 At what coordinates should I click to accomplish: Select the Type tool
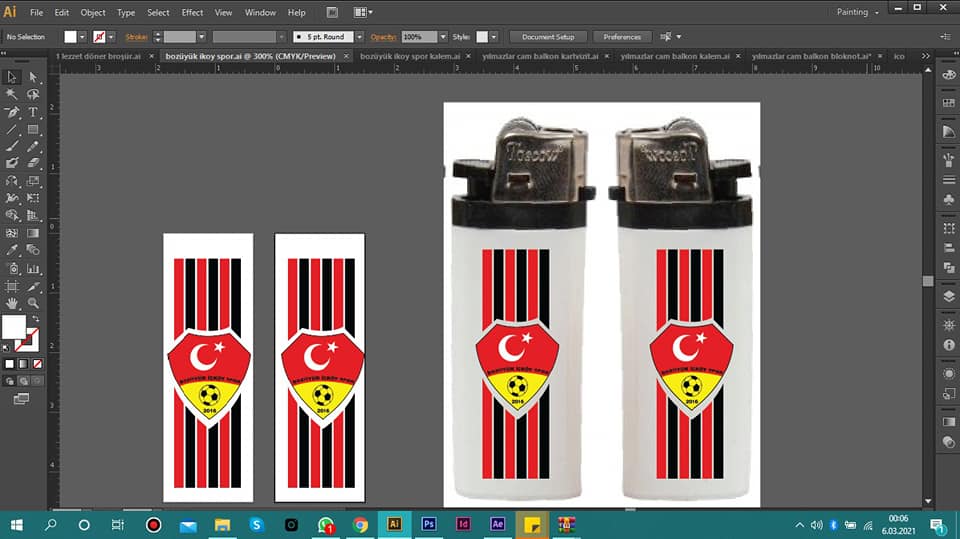[32, 112]
